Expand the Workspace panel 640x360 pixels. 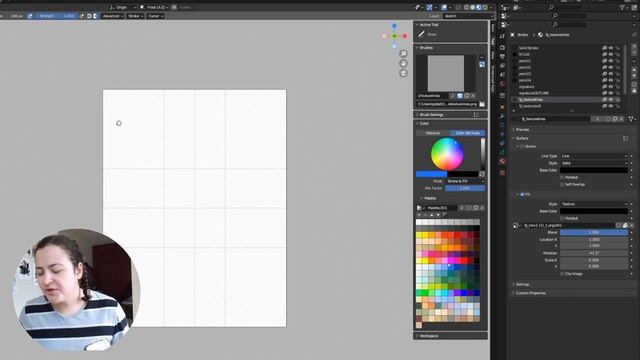click(451, 336)
